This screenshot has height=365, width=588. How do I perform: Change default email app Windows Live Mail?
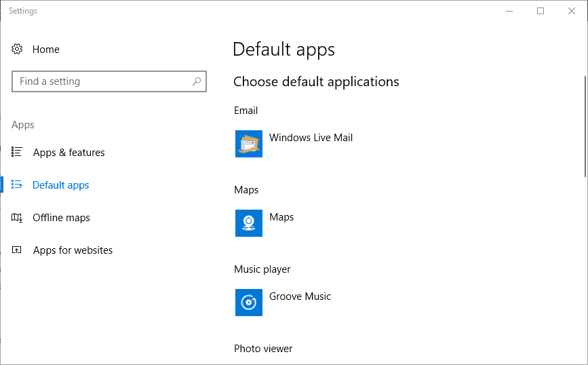coord(311,138)
